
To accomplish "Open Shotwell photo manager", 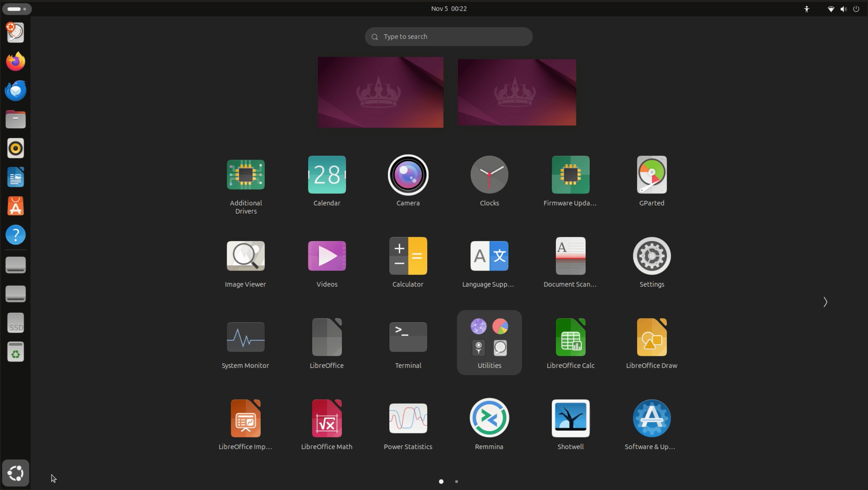I will pyautogui.click(x=570, y=418).
